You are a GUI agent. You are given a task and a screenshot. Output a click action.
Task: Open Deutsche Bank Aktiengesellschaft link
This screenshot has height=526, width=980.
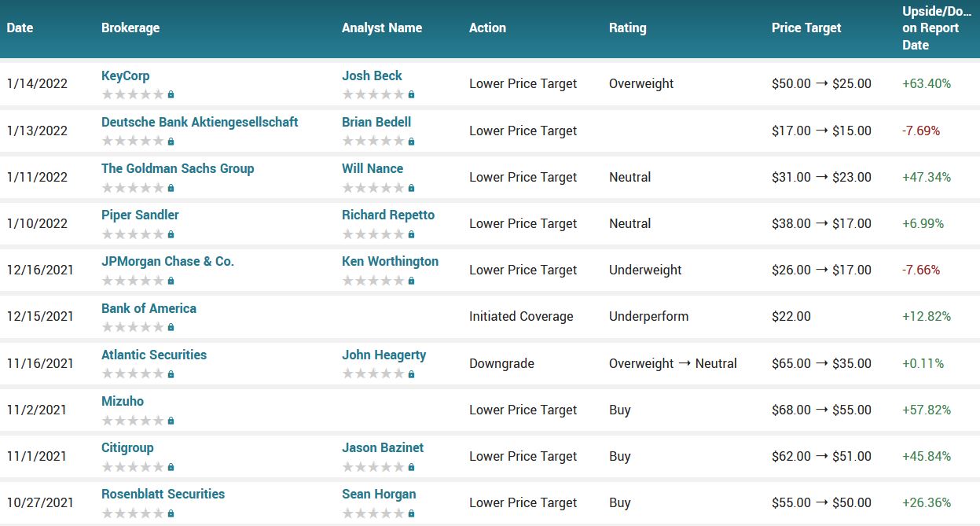[x=200, y=122]
